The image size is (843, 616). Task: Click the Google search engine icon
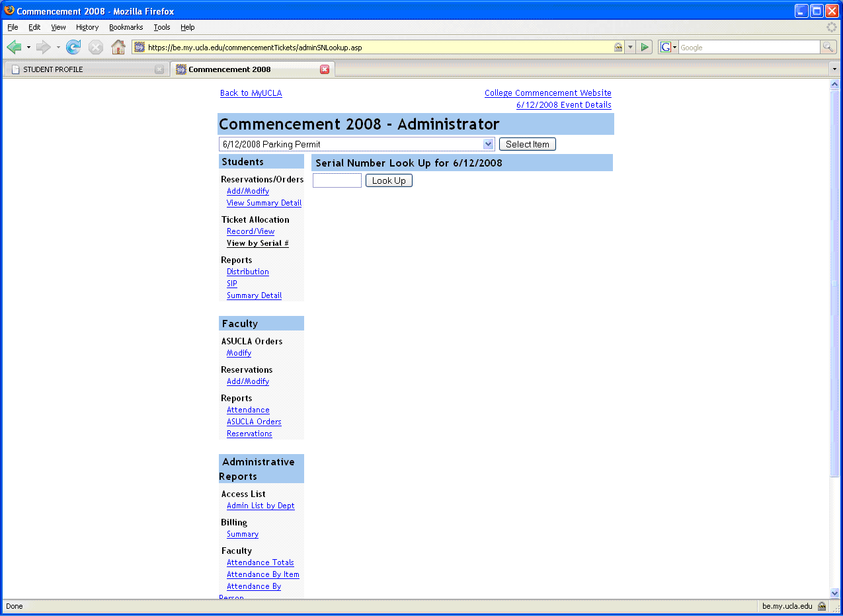[x=666, y=47]
